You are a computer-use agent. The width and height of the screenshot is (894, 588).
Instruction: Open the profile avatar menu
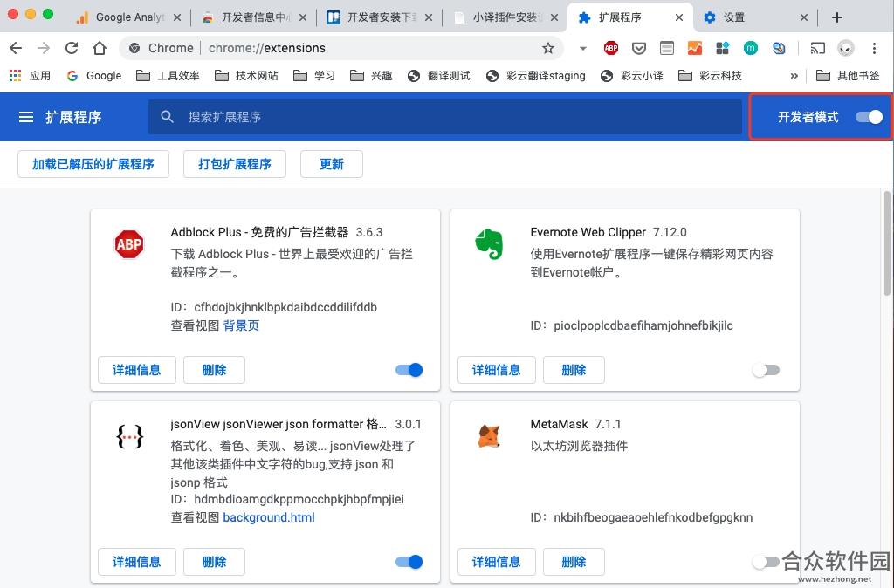(845, 49)
